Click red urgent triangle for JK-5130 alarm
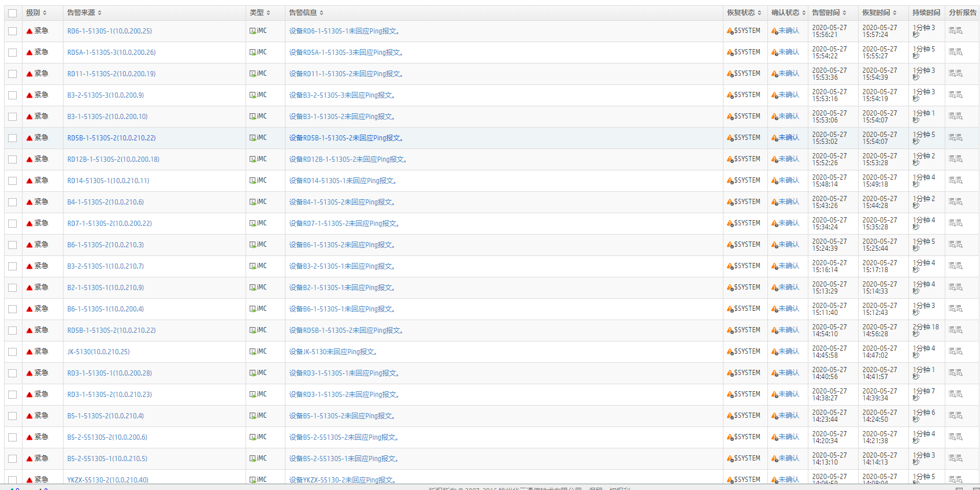This screenshot has height=490, width=980. [x=29, y=352]
